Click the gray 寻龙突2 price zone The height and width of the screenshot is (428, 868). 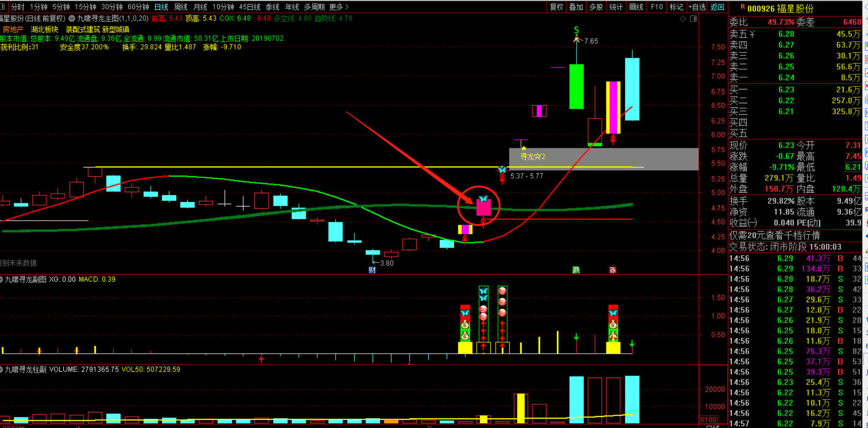pyautogui.click(x=604, y=159)
